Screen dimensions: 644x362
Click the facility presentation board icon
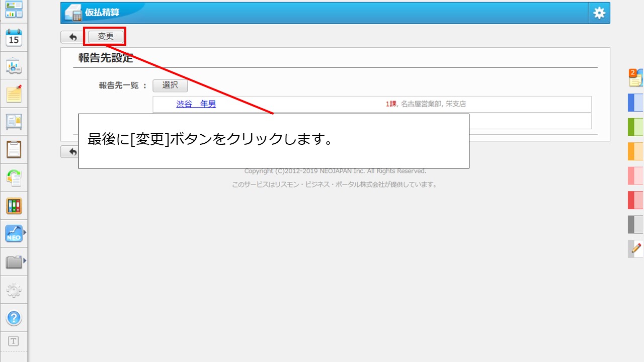(14, 66)
